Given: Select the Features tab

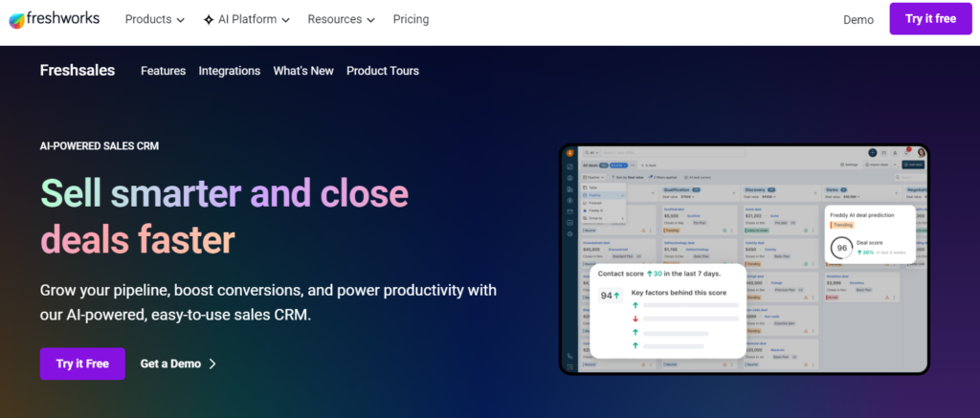Looking at the screenshot, I should [x=163, y=71].
